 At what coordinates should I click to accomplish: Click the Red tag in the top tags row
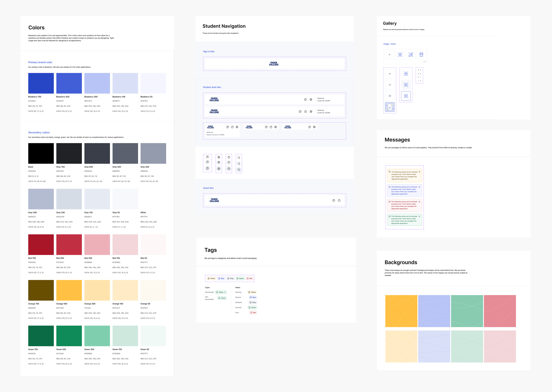[x=250, y=279]
